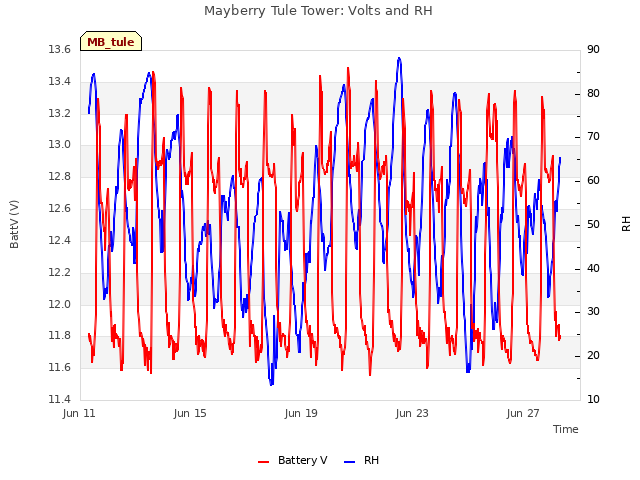Toggle the Battery V legend entry

(292, 460)
